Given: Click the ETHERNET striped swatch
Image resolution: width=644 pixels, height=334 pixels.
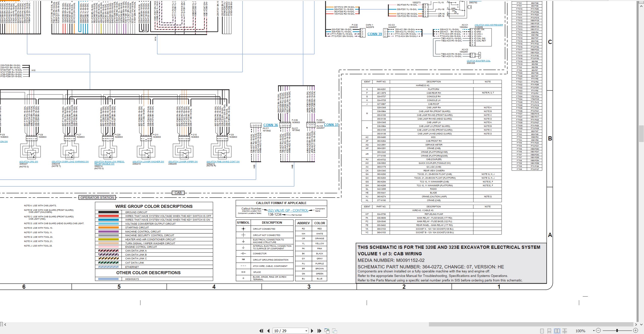Looking at the screenshot, I should point(108,267).
